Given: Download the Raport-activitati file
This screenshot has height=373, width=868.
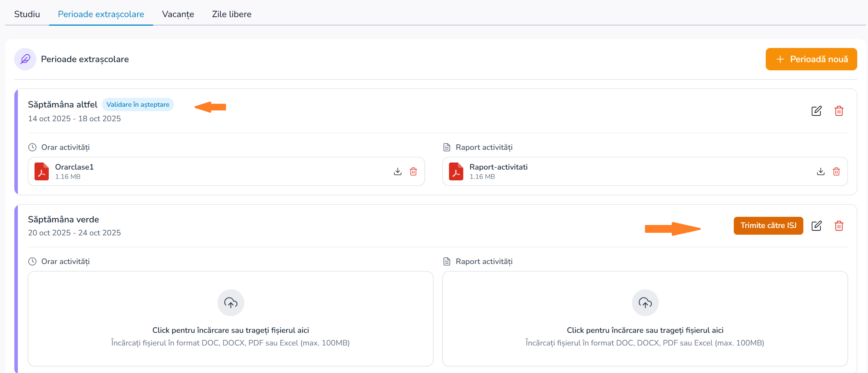Looking at the screenshot, I should (x=820, y=171).
